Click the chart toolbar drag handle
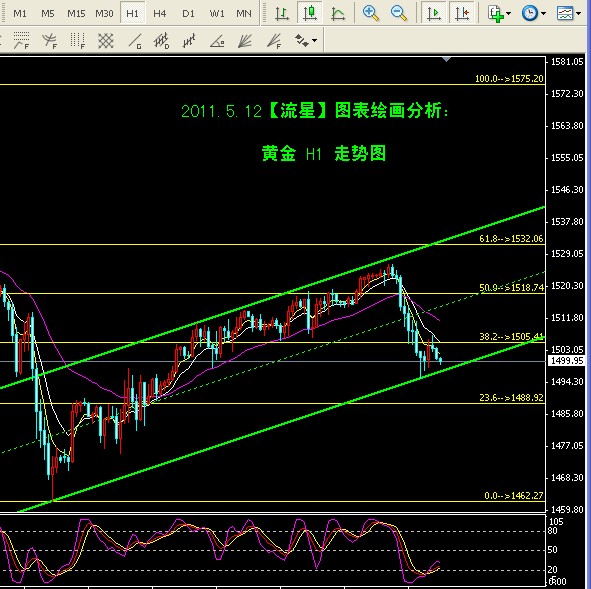Screen dimensions: 591x589 pyautogui.click(x=265, y=14)
